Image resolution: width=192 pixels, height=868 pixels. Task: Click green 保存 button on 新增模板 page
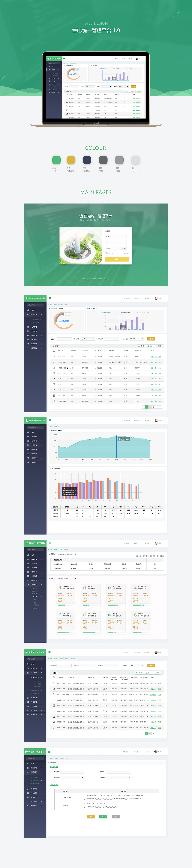(x=103, y=817)
